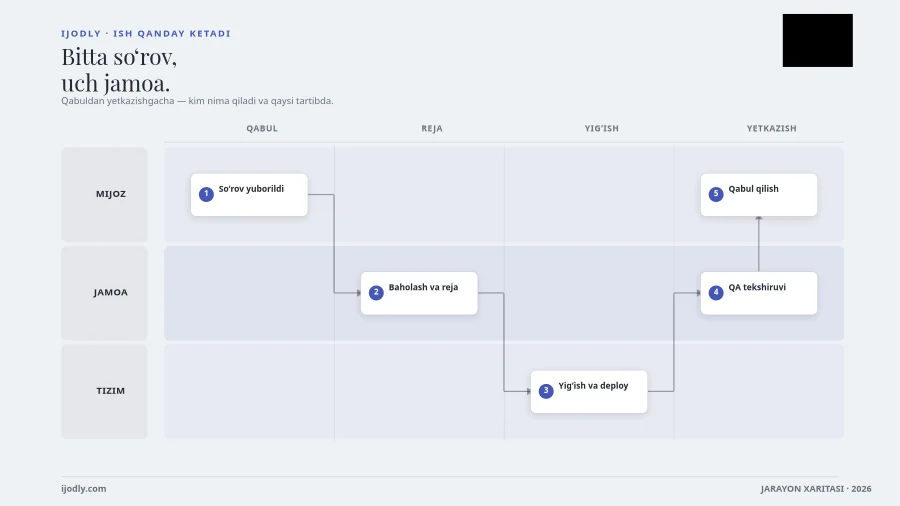Click the step 1 numbered circle badge

tap(206, 194)
